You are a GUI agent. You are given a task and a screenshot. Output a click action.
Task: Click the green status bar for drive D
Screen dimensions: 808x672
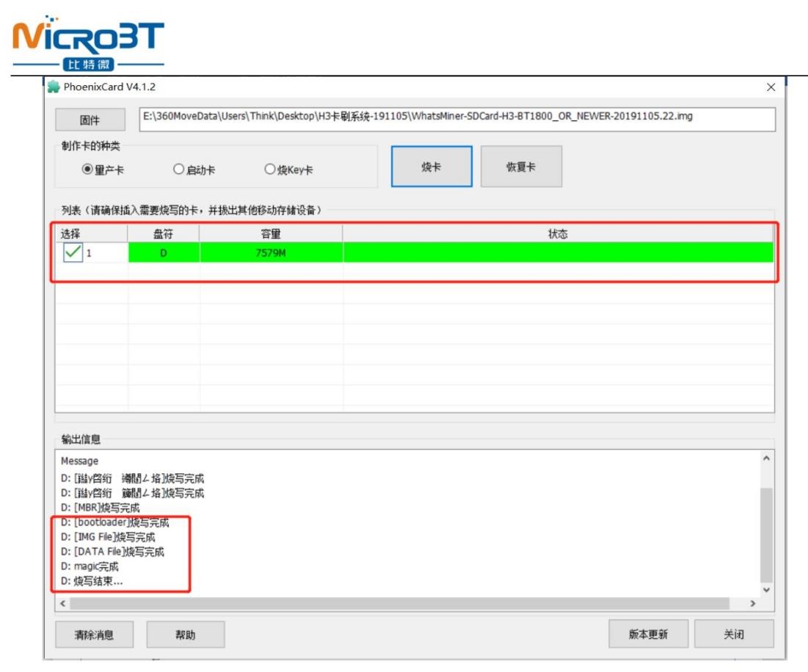(x=558, y=253)
